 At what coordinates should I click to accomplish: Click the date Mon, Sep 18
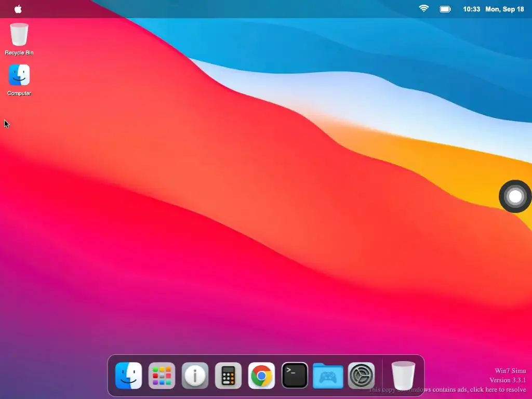coord(504,9)
